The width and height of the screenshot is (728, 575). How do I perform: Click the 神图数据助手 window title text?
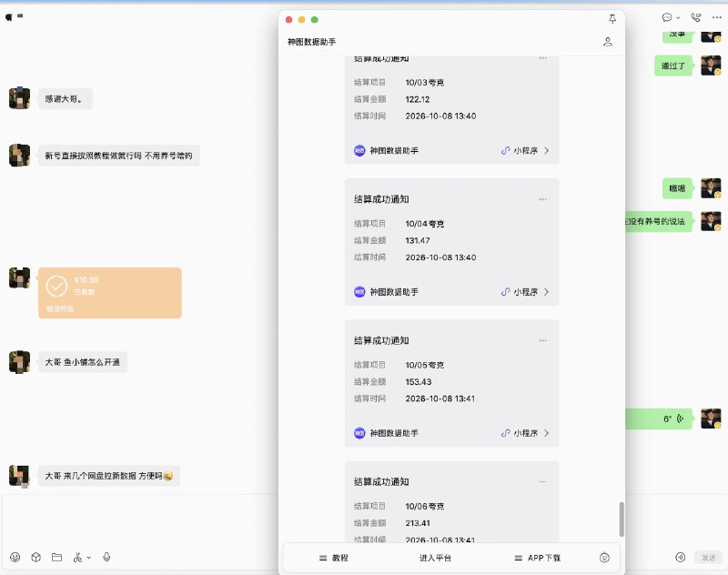(311, 42)
